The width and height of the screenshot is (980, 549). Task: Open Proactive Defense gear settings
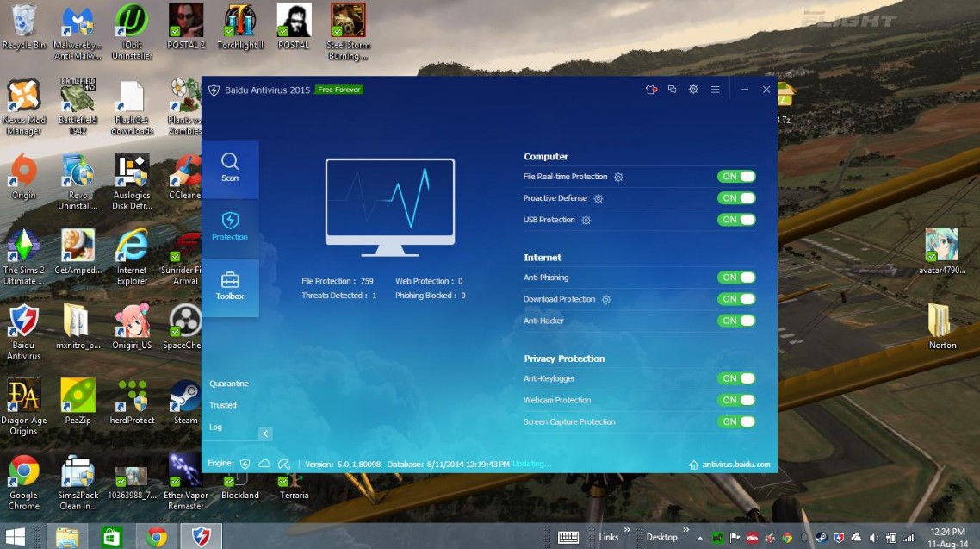[599, 199]
